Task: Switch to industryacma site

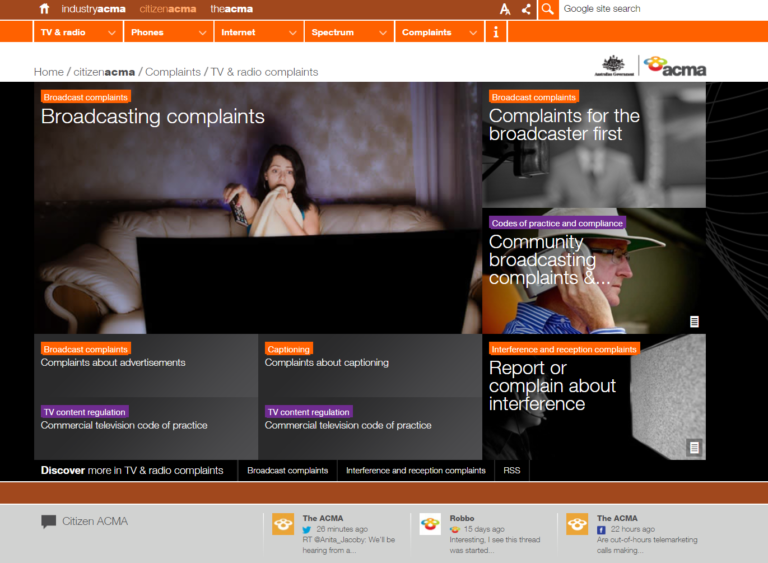Action: click(93, 9)
